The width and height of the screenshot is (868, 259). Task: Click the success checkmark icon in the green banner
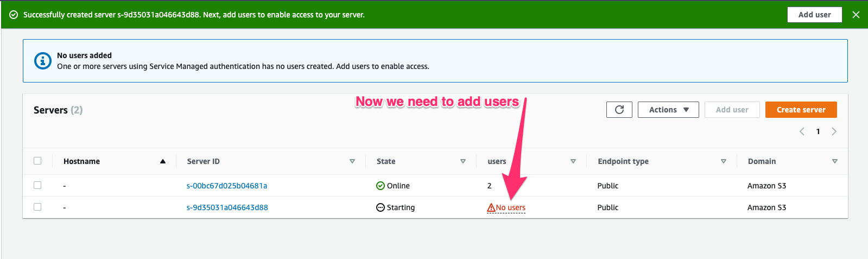(14, 15)
